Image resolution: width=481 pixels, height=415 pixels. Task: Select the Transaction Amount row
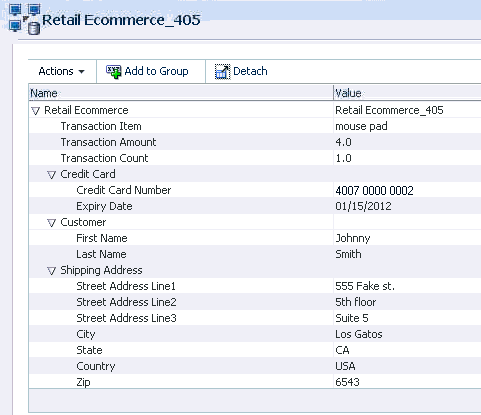255,142
